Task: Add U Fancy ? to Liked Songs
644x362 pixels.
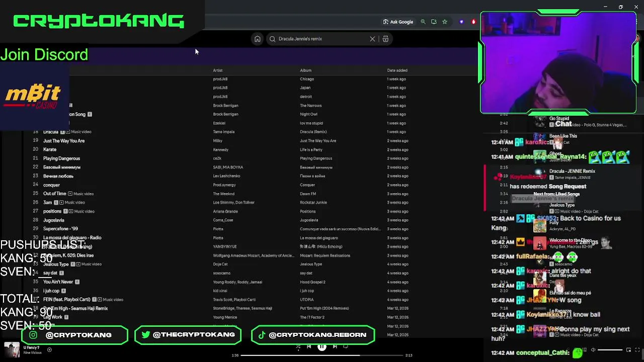Action: coord(49,350)
